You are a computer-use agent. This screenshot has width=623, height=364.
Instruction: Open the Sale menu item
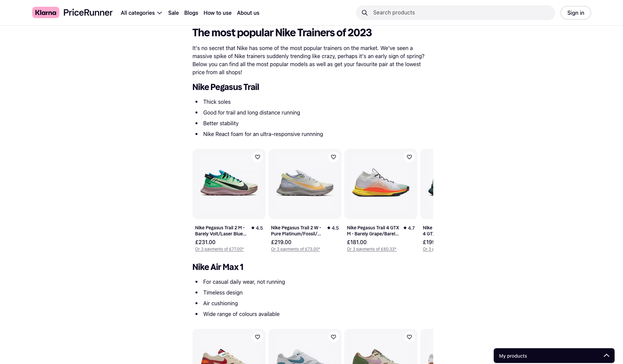point(173,13)
